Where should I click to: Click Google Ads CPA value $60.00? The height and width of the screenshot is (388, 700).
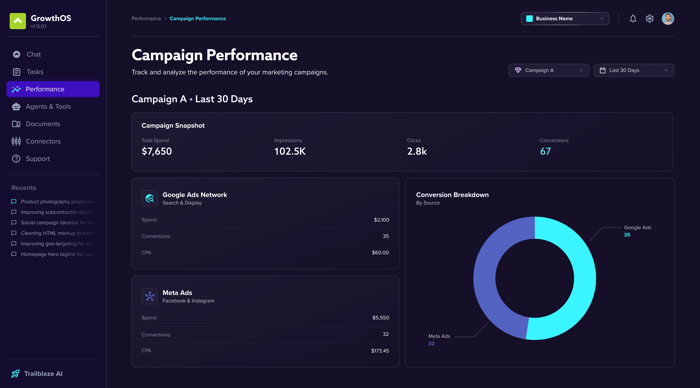click(380, 253)
